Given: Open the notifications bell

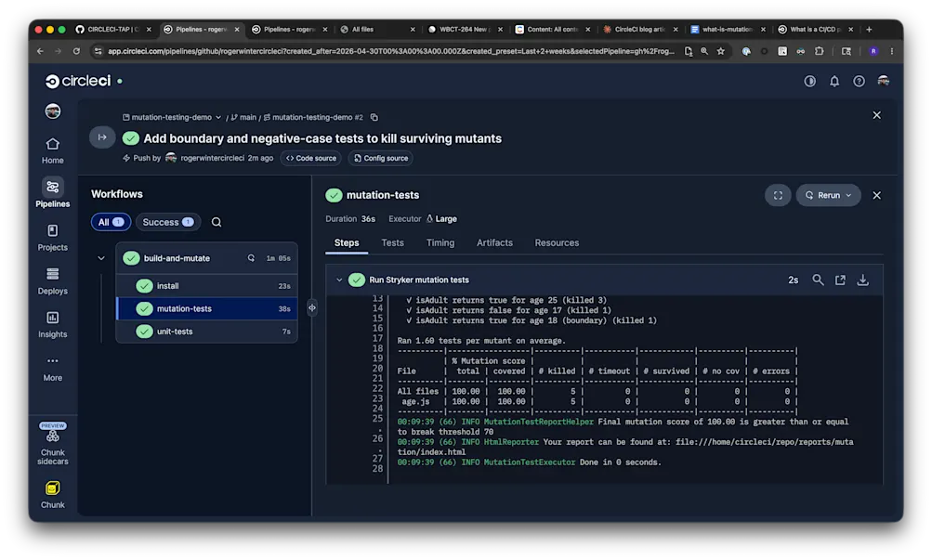Looking at the screenshot, I should (x=834, y=81).
